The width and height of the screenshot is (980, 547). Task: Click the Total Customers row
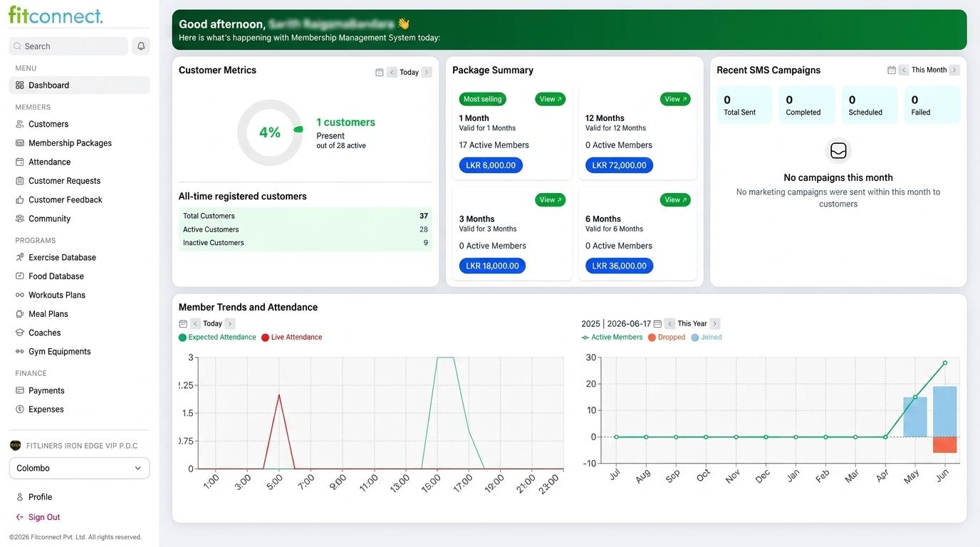click(306, 216)
